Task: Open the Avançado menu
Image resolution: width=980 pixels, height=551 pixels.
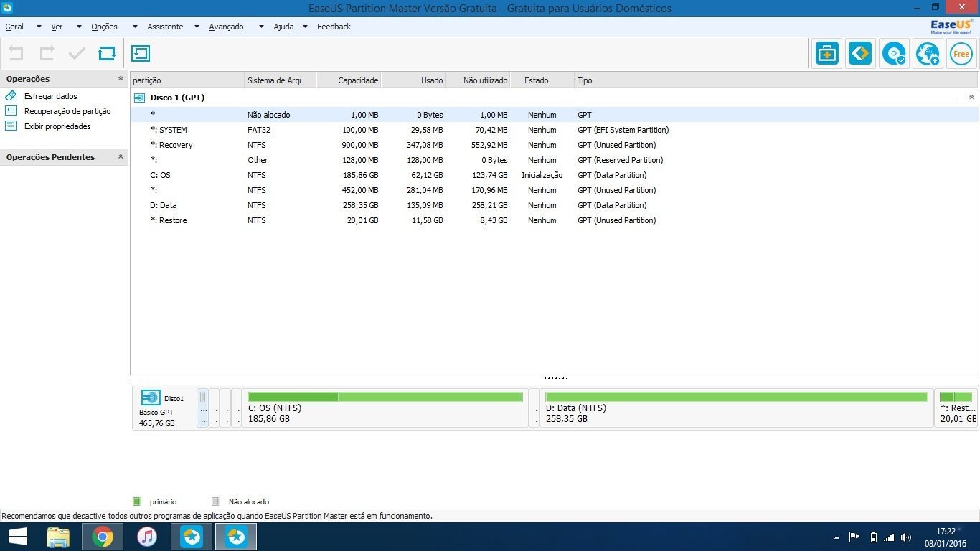Action: point(226,27)
